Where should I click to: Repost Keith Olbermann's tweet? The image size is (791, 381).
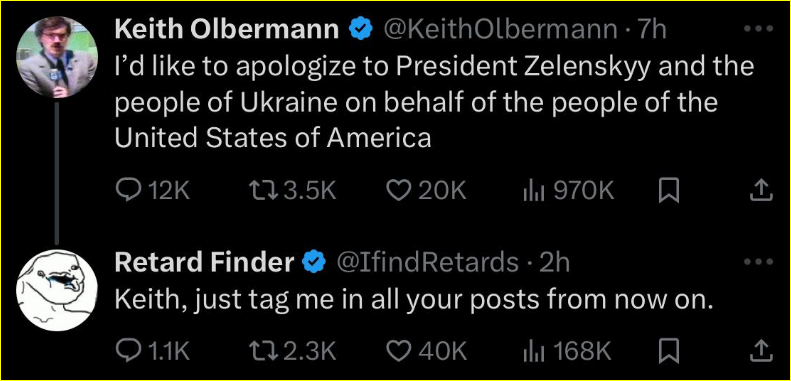[293, 191]
